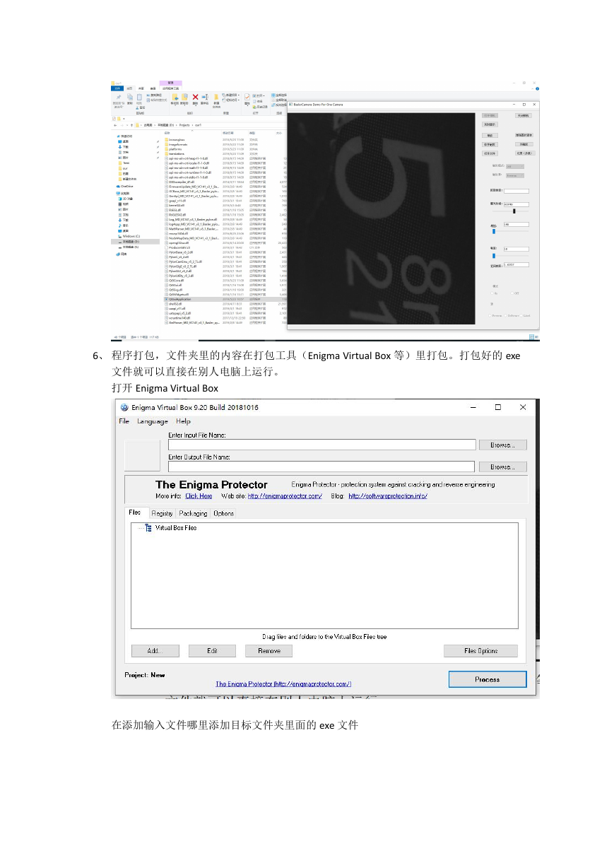Select the Virtual Box Files tree root

pos(175,528)
